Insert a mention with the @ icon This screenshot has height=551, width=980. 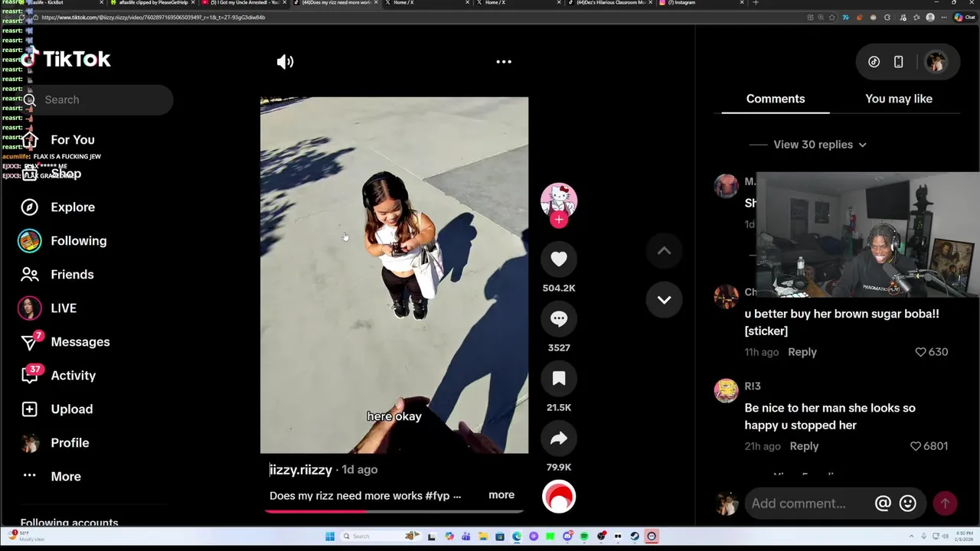coord(883,504)
